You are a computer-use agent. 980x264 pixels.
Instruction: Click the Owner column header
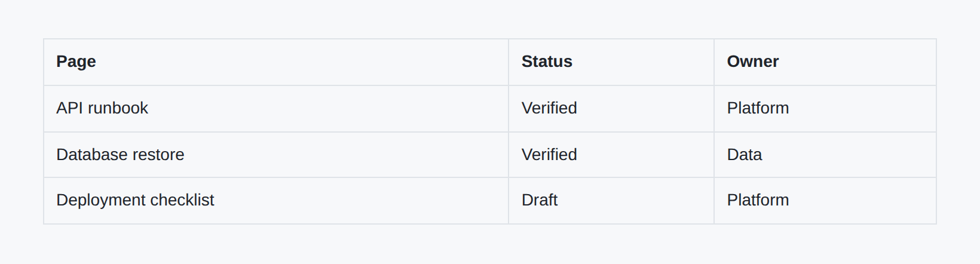(752, 62)
